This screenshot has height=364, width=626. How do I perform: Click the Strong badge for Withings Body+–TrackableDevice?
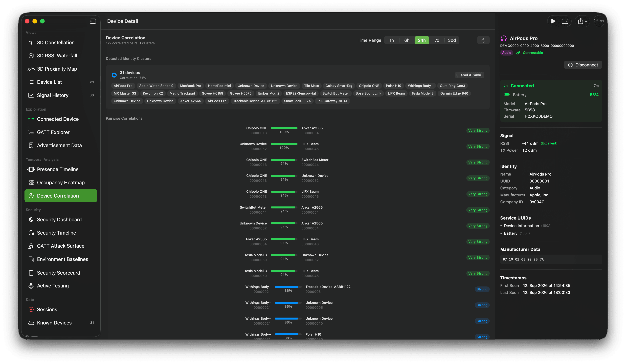point(482,289)
